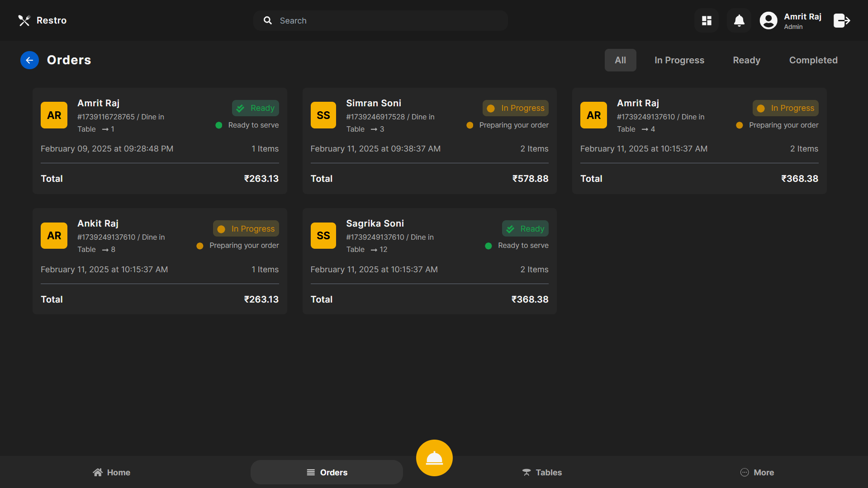
Task: Click the search magnifier icon
Action: coord(268,20)
